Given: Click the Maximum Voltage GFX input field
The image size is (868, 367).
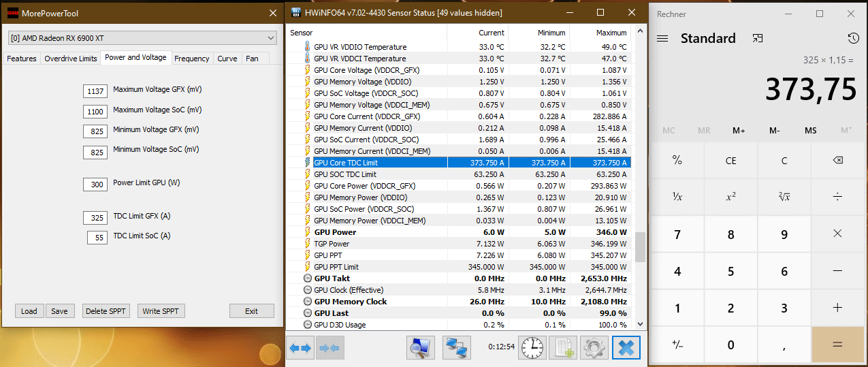Looking at the screenshot, I should [96, 91].
